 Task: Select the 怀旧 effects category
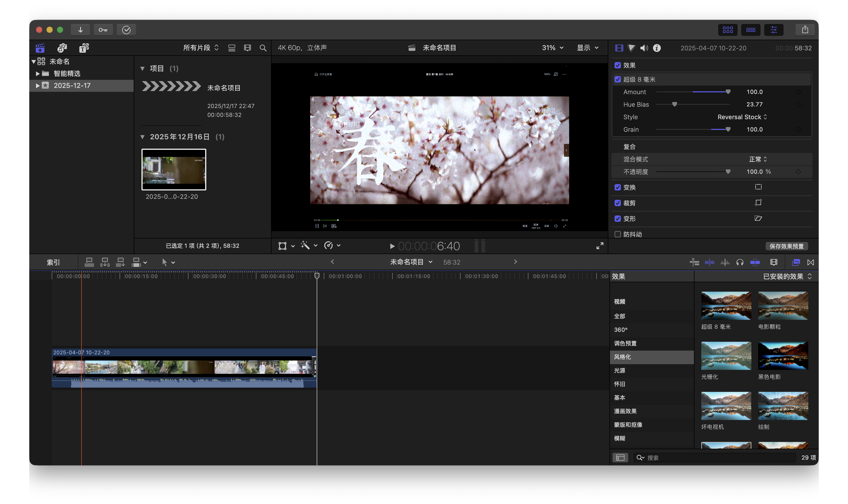click(x=619, y=384)
